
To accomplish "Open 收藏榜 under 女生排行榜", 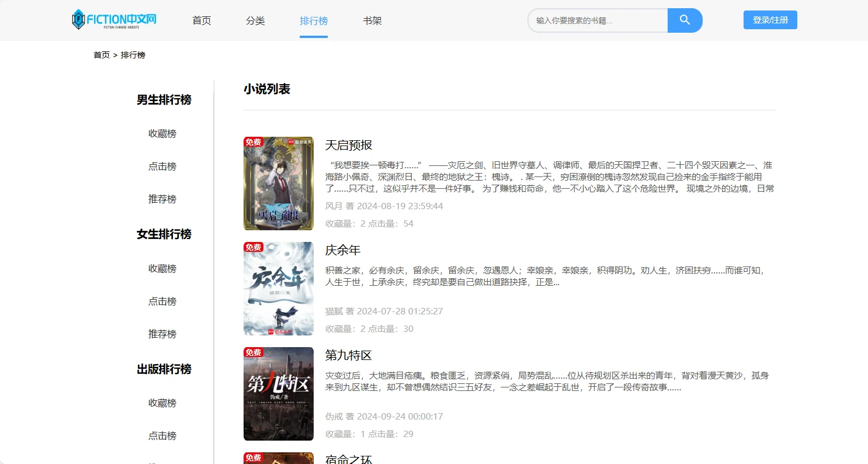I will (162, 269).
